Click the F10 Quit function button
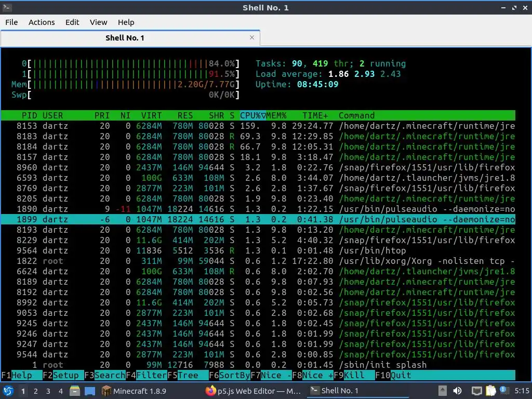Viewport: 532px width, 399px height. point(394,375)
